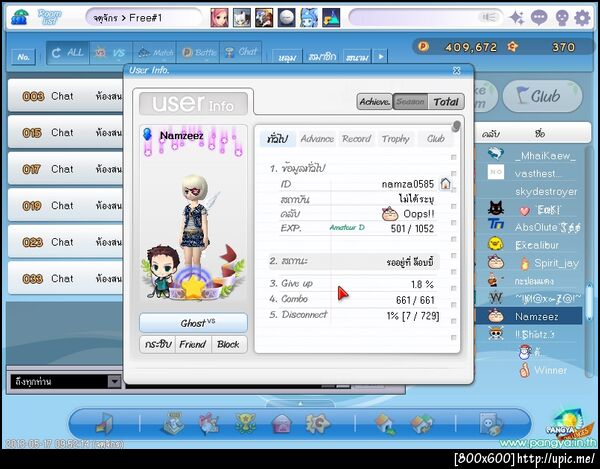
Task: Click the Total button
Action: coord(446,102)
